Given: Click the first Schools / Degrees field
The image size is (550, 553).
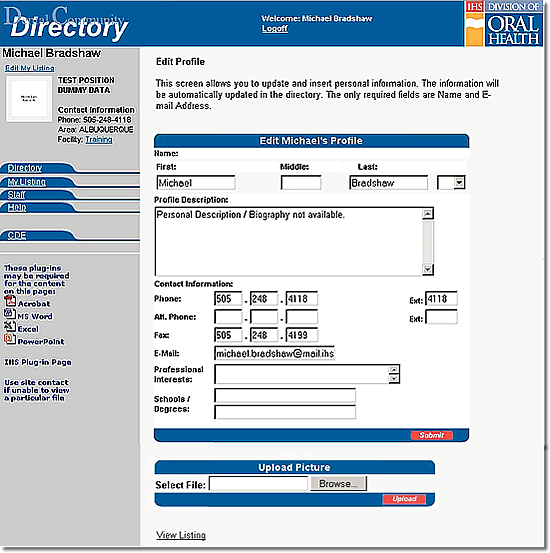Looking at the screenshot, I should click(285, 396).
